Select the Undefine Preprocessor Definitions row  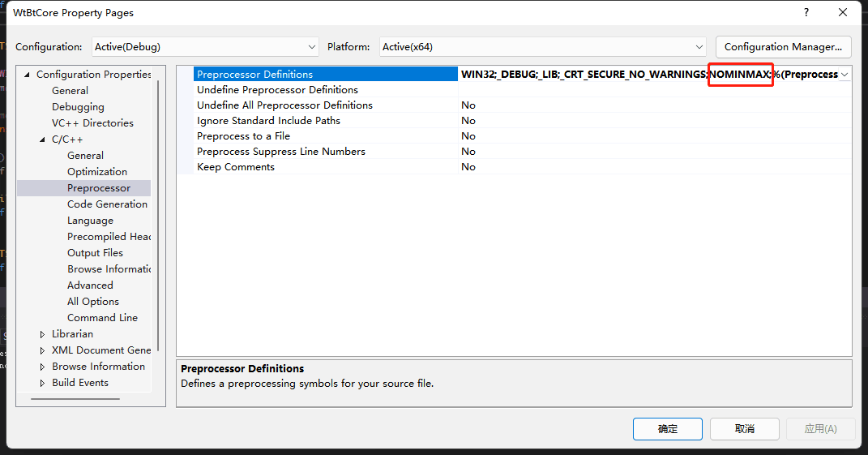pos(277,90)
